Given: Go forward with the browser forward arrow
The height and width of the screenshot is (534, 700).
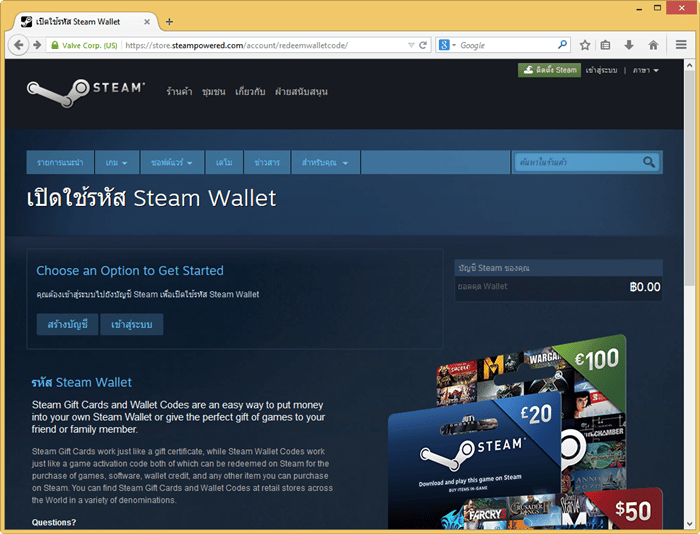Looking at the screenshot, I should coord(37,45).
